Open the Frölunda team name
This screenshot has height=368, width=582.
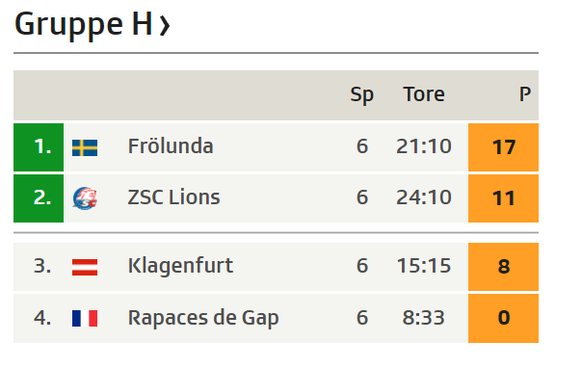170,146
